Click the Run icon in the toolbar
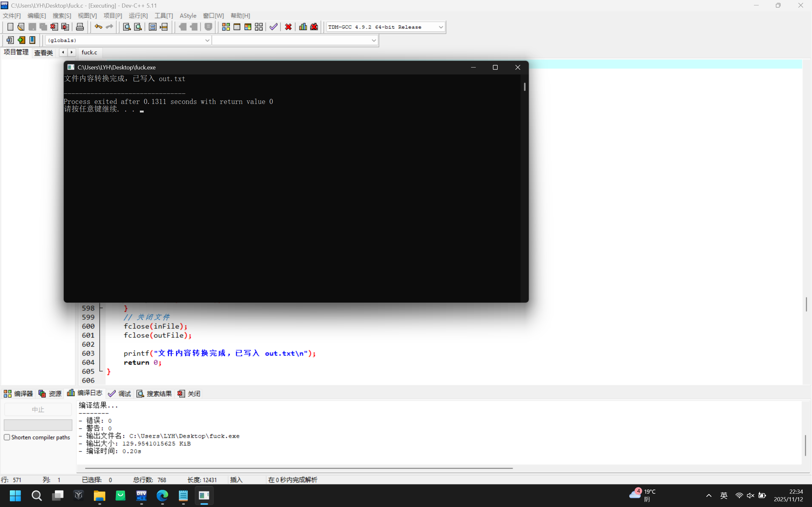The height and width of the screenshot is (507, 812). [237, 27]
